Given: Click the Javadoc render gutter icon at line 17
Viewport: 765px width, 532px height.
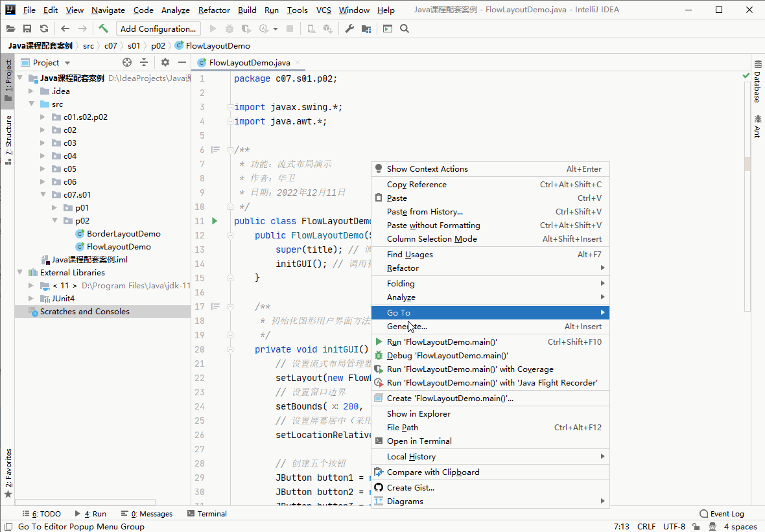Looking at the screenshot, I should click(x=215, y=306).
